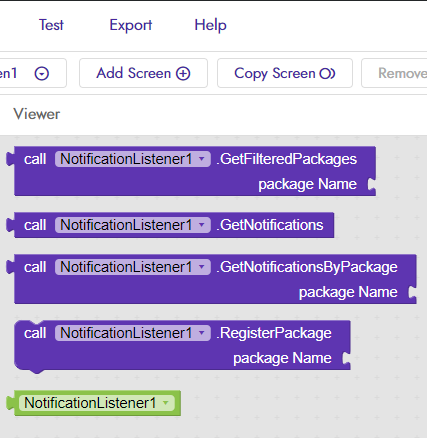Click the Add Screen button
The image size is (427, 438).
(x=143, y=73)
